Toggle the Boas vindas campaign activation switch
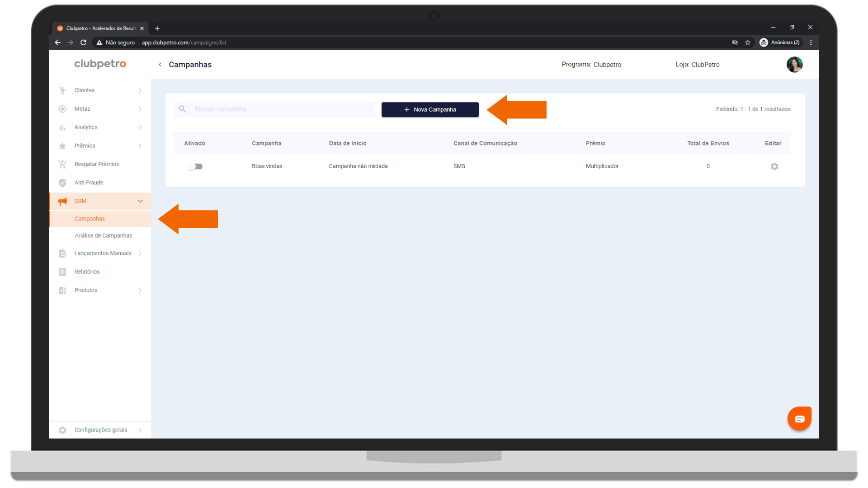The height and width of the screenshot is (488, 868). pos(195,166)
